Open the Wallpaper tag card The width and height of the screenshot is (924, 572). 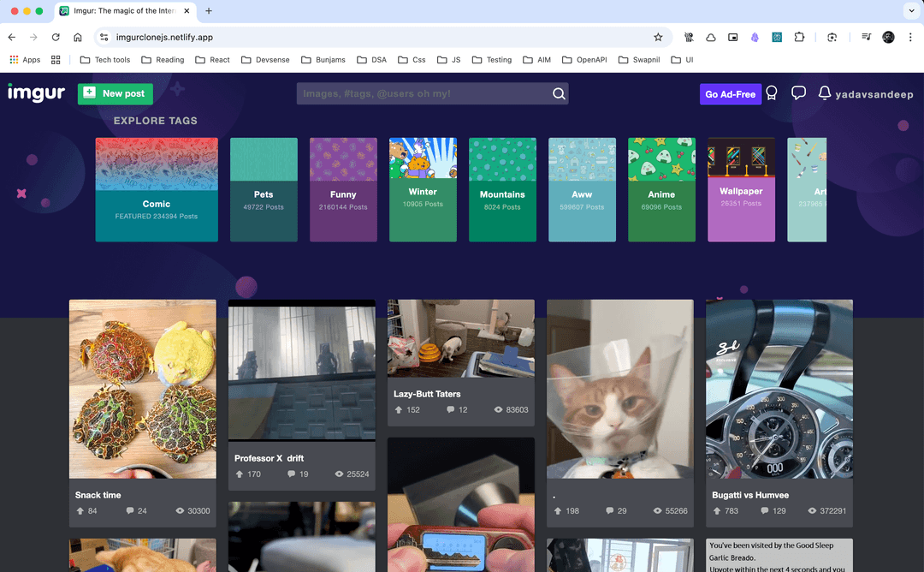(741, 190)
